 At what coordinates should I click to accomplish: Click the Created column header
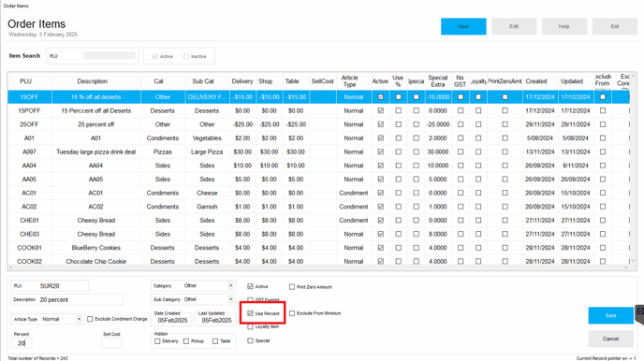click(x=536, y=81)
